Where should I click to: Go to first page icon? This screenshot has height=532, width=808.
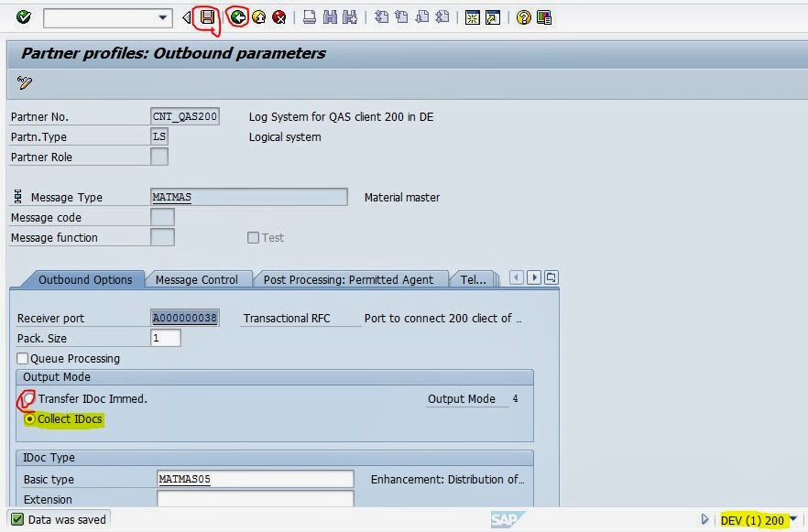pyautogui.click(x=381, y=17)
